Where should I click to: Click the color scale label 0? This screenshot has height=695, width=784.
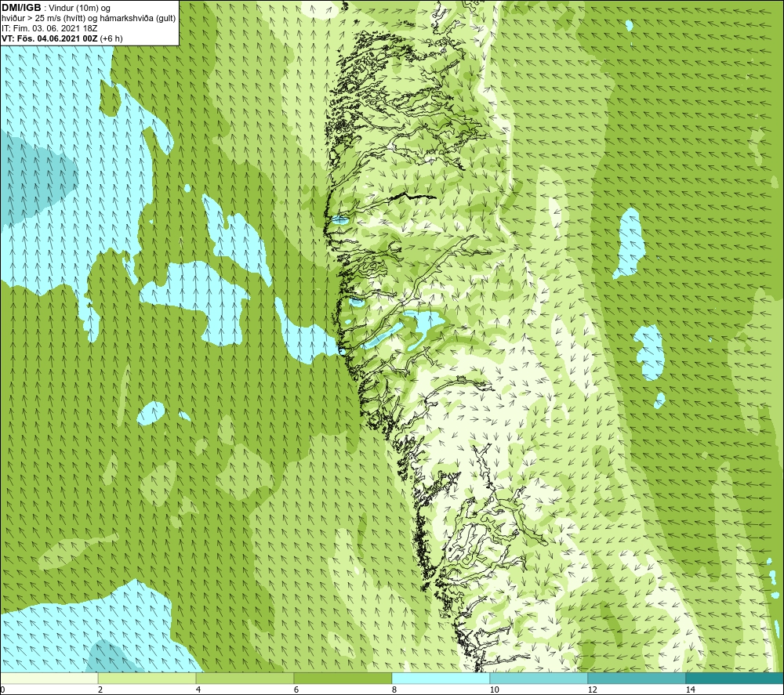[2, 690]
